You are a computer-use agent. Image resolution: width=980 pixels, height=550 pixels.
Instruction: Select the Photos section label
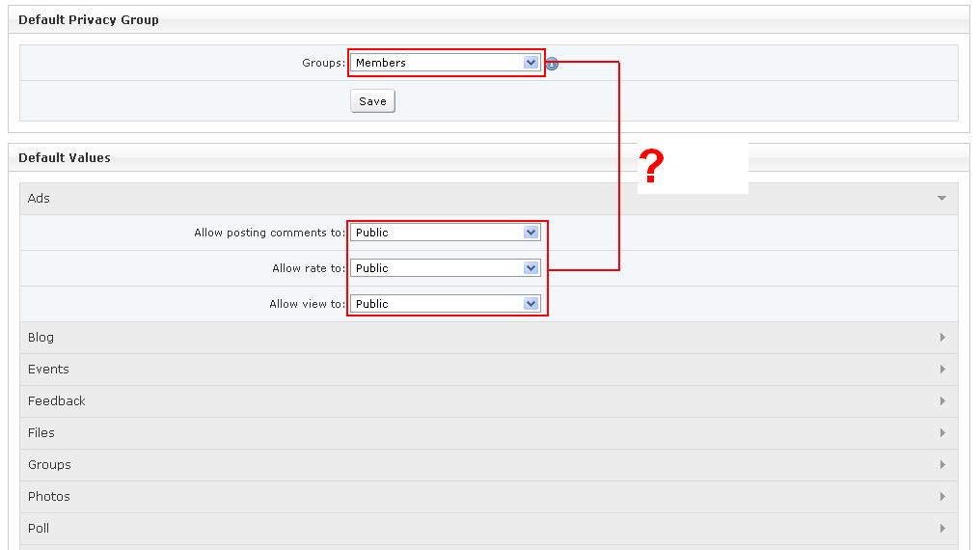click(49, 497)
